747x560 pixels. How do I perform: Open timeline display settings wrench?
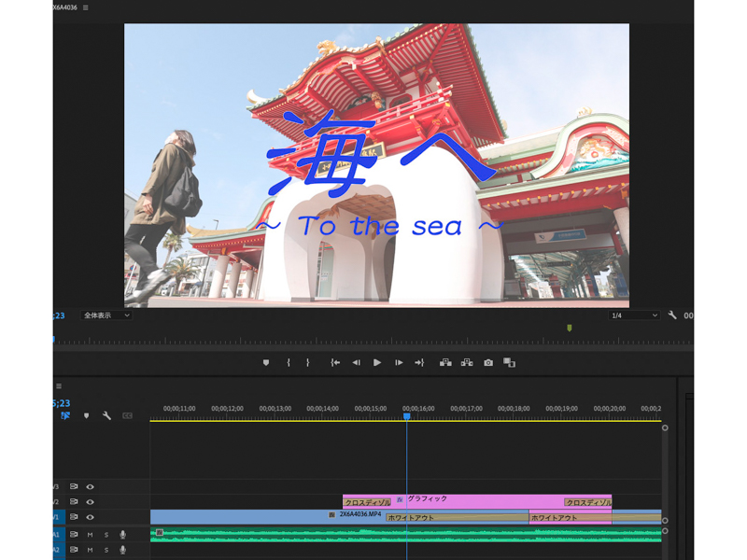[106, 415]
